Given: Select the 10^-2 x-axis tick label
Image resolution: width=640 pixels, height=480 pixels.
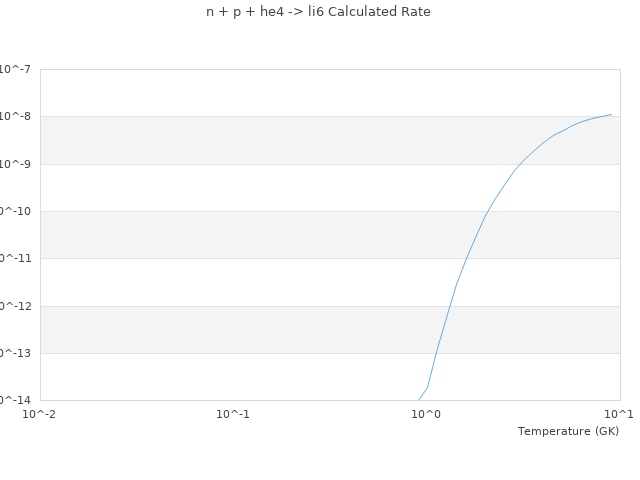Looking at the screenshot, I should click(40, 414).
